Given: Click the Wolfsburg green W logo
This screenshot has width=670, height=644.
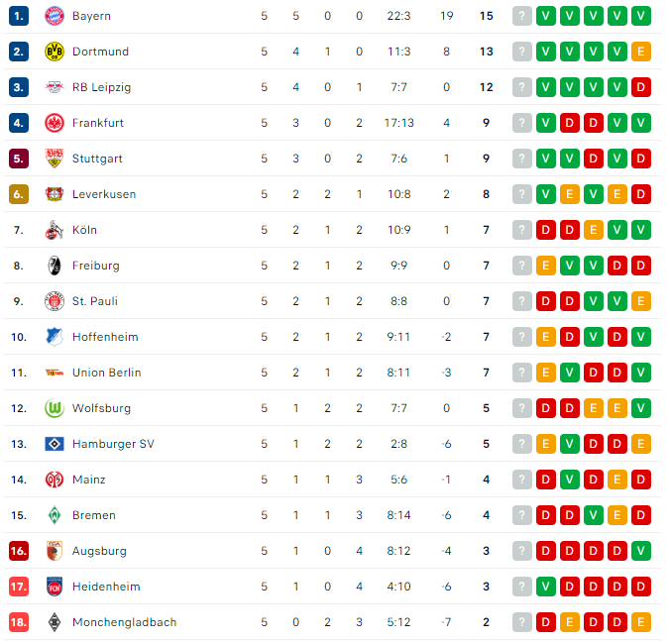Looking at the screenshot, I should click(x=54, y=408).
